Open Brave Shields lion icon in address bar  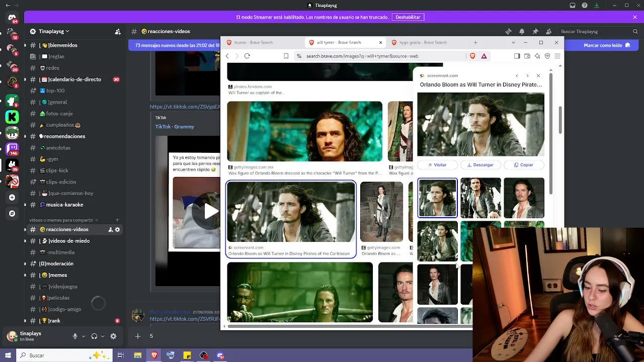pos(472,56)
